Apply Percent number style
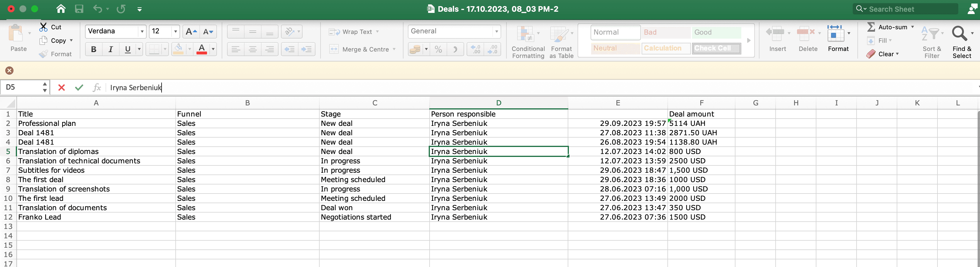The width and height of the screenshot is (980, 267). click(x=438, y=49)
